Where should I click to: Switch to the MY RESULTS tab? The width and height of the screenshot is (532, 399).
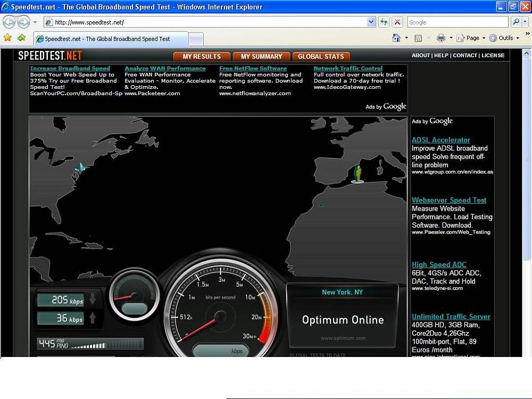[x=202, y=56]
